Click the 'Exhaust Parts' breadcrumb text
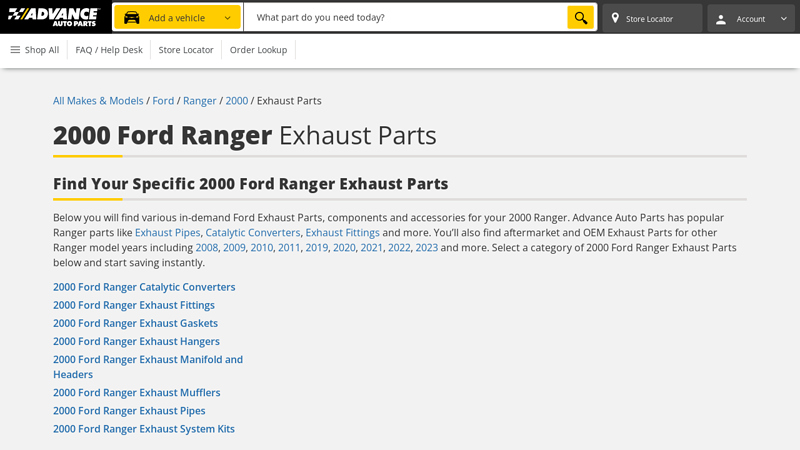This screenshot has width=800, height=450. [x=289, y=101]
